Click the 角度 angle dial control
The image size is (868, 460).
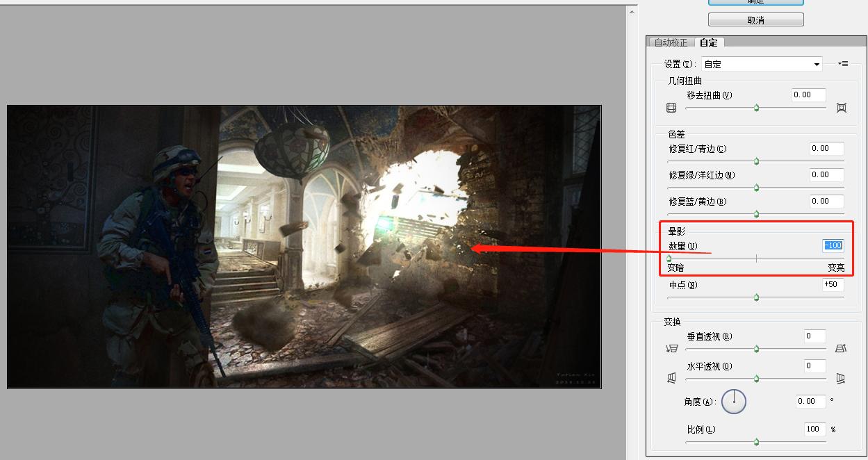733,401
